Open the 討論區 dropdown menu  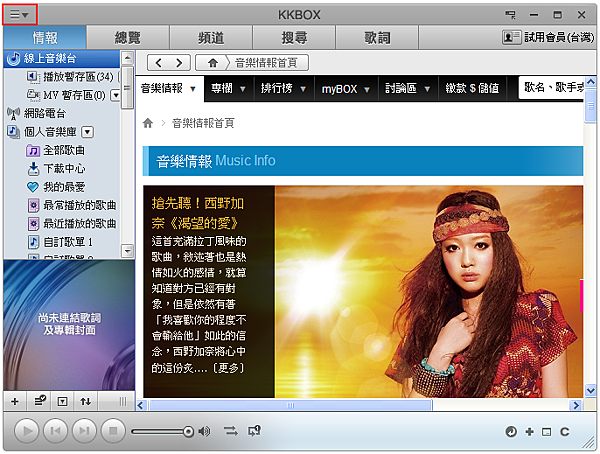[x=408, y=89]
